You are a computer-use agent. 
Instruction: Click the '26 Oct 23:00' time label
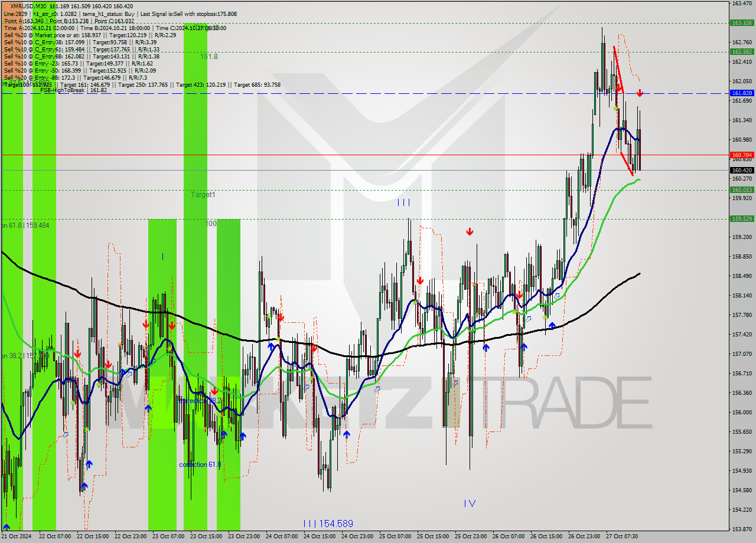(x=584, y=537)
